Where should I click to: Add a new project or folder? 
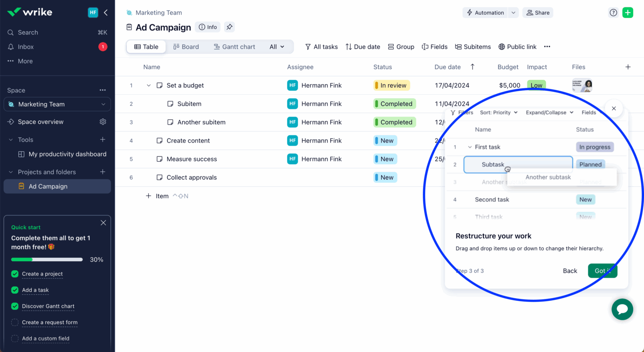tap(103, 172)
